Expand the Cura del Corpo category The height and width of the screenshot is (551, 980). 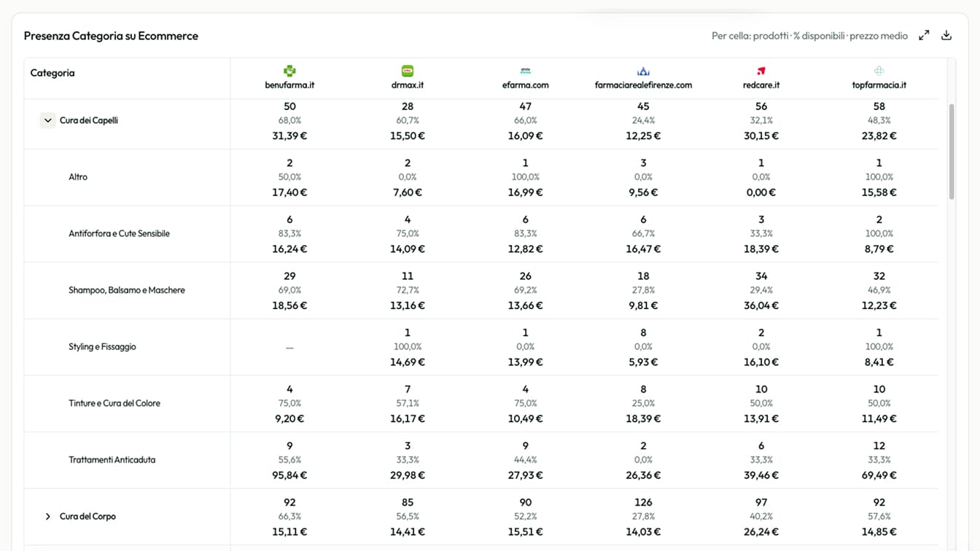coord(47,516)
